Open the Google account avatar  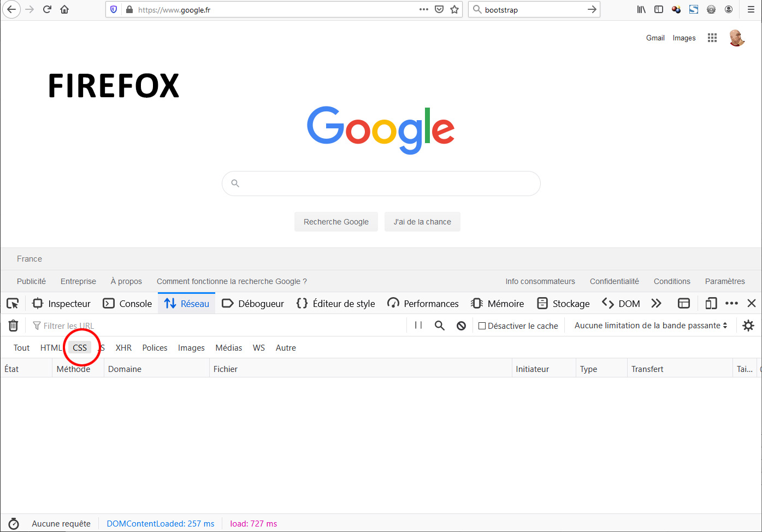(737, 38)
